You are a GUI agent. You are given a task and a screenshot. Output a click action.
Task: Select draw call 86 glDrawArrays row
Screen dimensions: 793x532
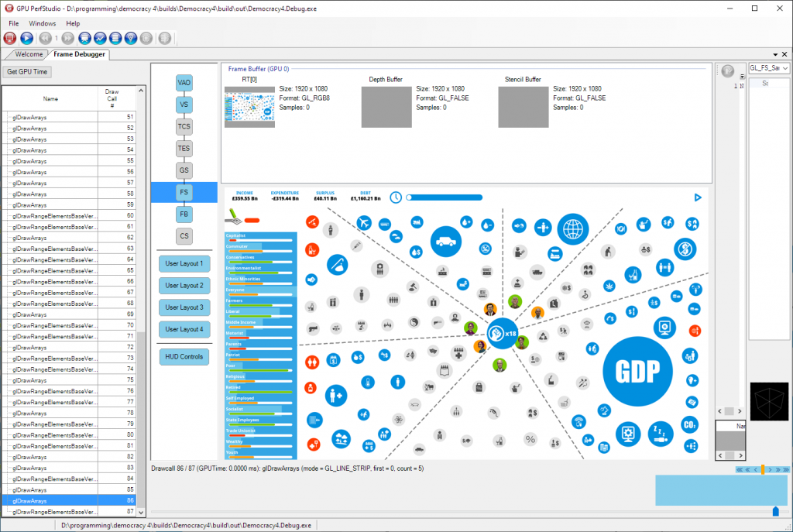[69, 501]
